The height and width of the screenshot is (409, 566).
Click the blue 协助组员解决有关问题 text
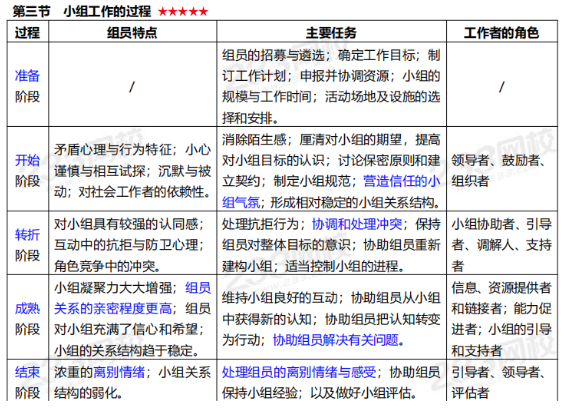coord(336,340)
